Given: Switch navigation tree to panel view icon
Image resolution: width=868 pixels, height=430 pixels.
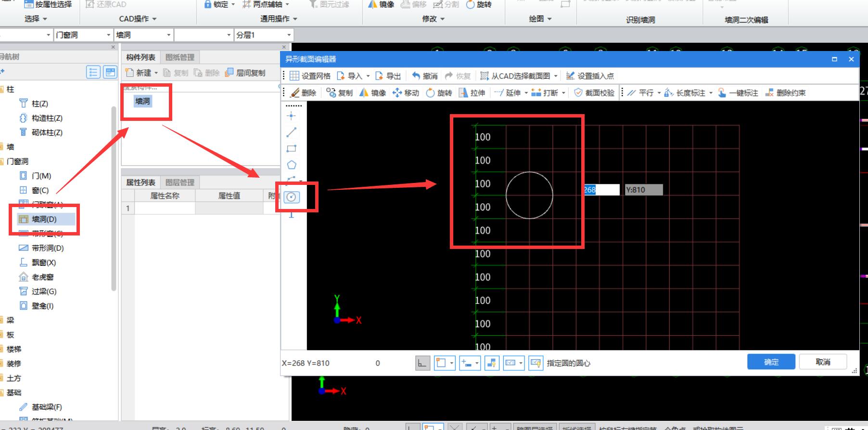Looking at the screenshot, I should pyautogui.click(x=110, y=72).
